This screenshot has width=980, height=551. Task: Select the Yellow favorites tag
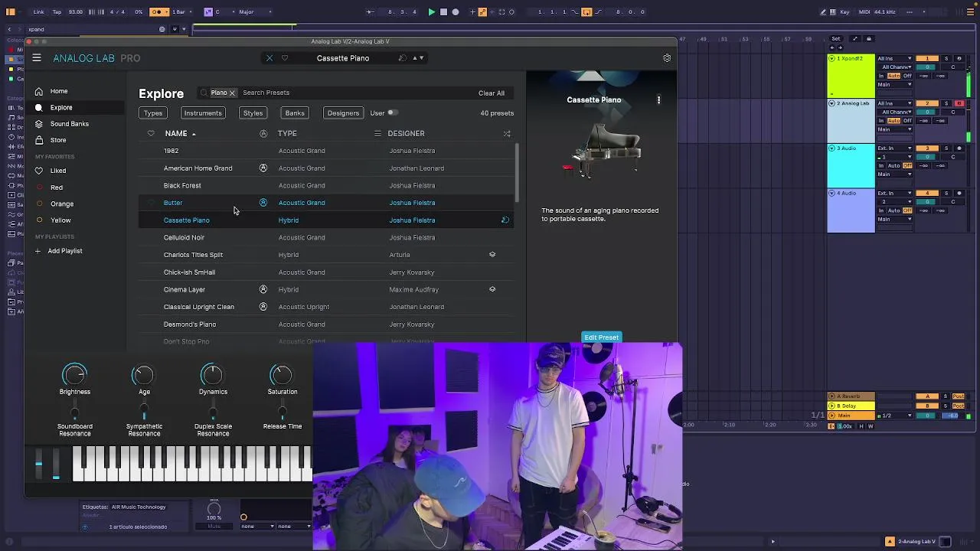tap(60, 220)
